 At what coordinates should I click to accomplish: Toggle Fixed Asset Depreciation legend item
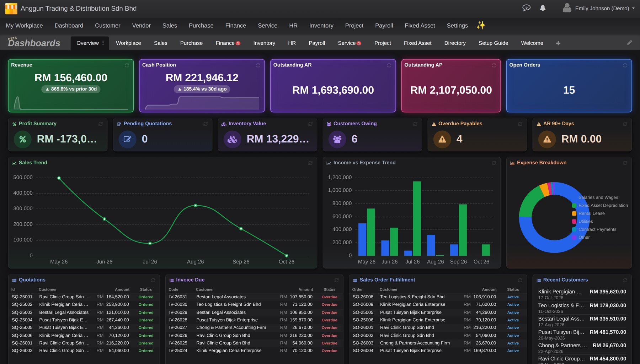point(600,205)
